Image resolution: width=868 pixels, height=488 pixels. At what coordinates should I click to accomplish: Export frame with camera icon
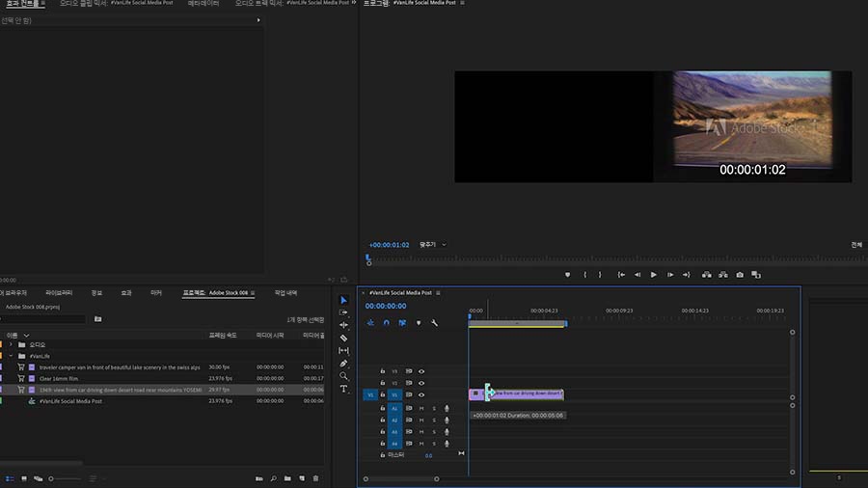click(x=740, y=275)
